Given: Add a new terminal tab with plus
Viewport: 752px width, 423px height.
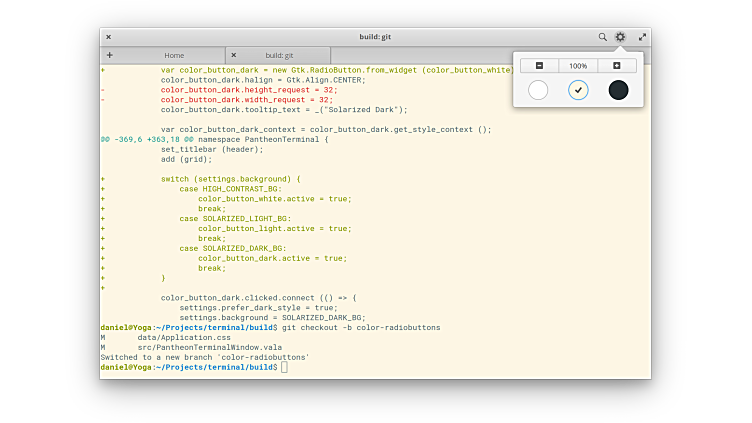Looking at the screenshot, I should coord(109,55).
